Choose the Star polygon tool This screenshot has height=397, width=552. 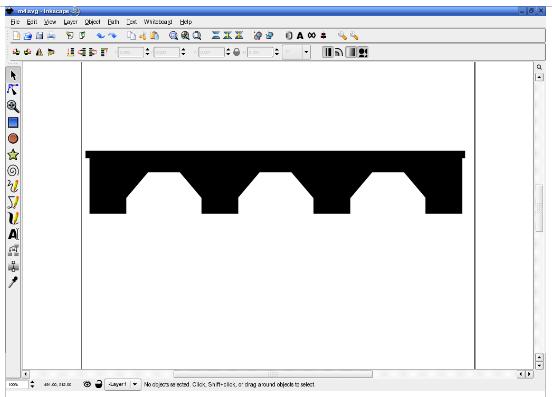click(13, 155)
